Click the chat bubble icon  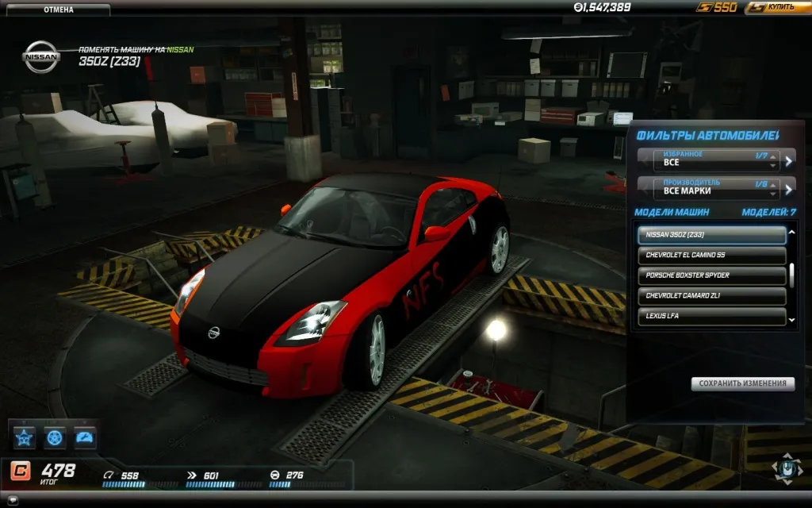point(13,500)
